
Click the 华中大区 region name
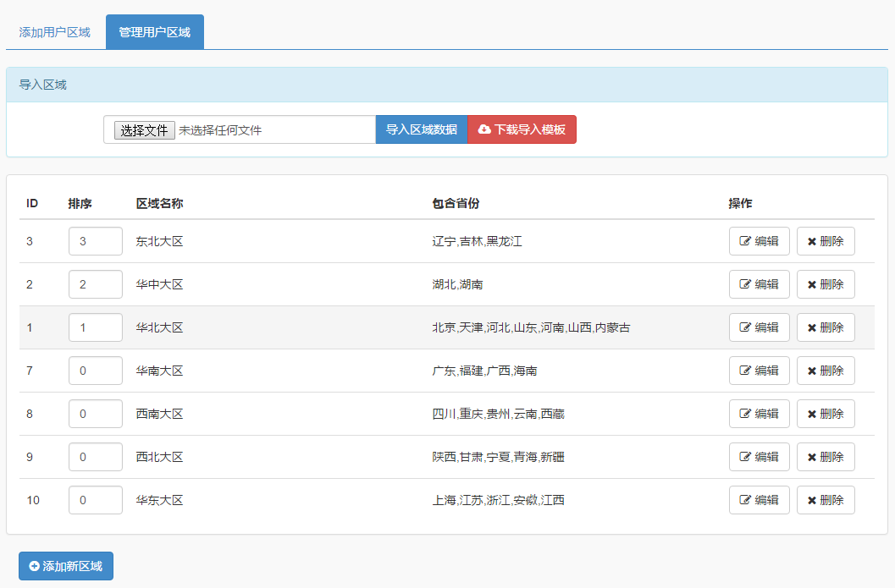pos(159,284)
